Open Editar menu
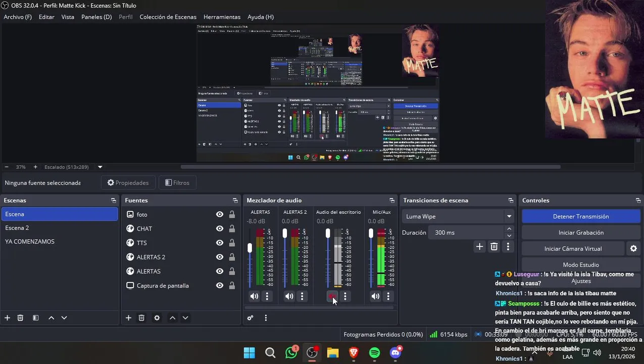 pyautogui.click(x=46, y=17)
